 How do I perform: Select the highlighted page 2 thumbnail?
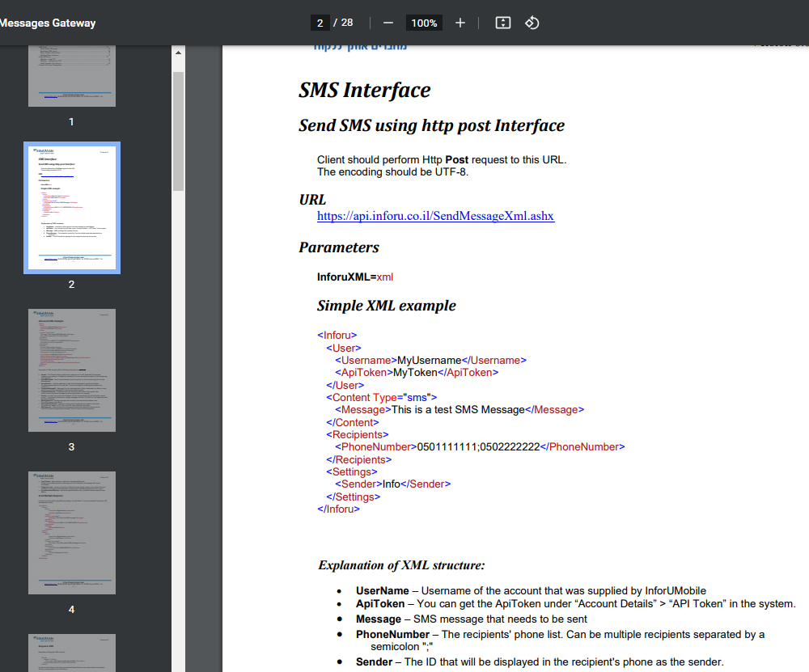[72, 208]
